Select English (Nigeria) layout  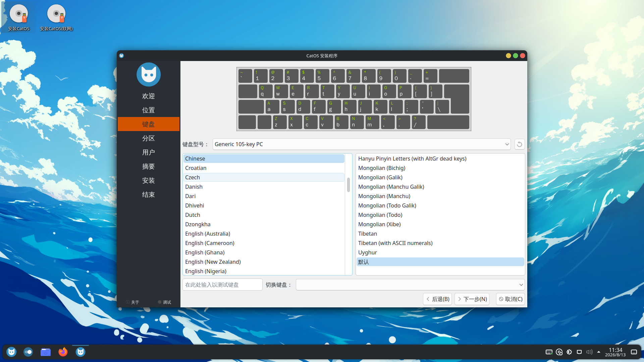click(264, 271)
